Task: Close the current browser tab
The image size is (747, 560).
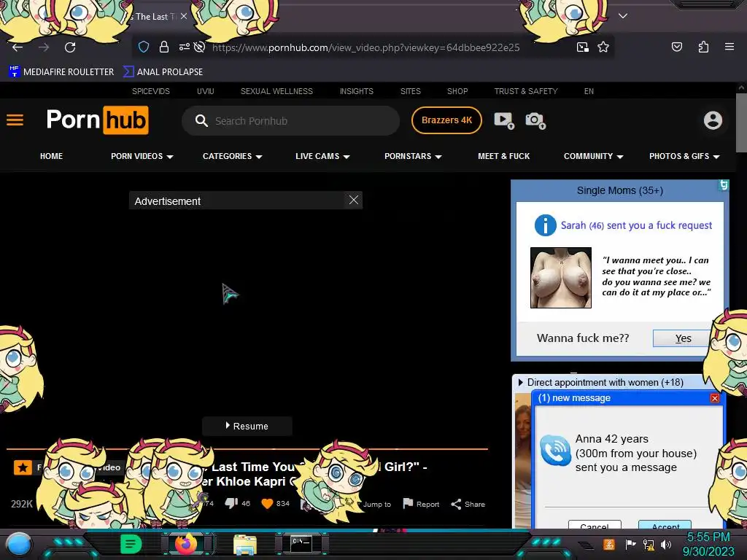Action: point(184,16)
